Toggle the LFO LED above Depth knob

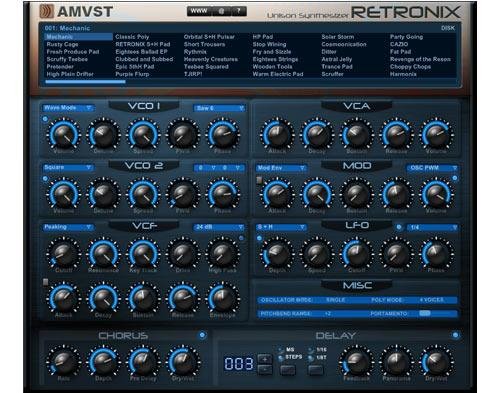tap(259, 238)
